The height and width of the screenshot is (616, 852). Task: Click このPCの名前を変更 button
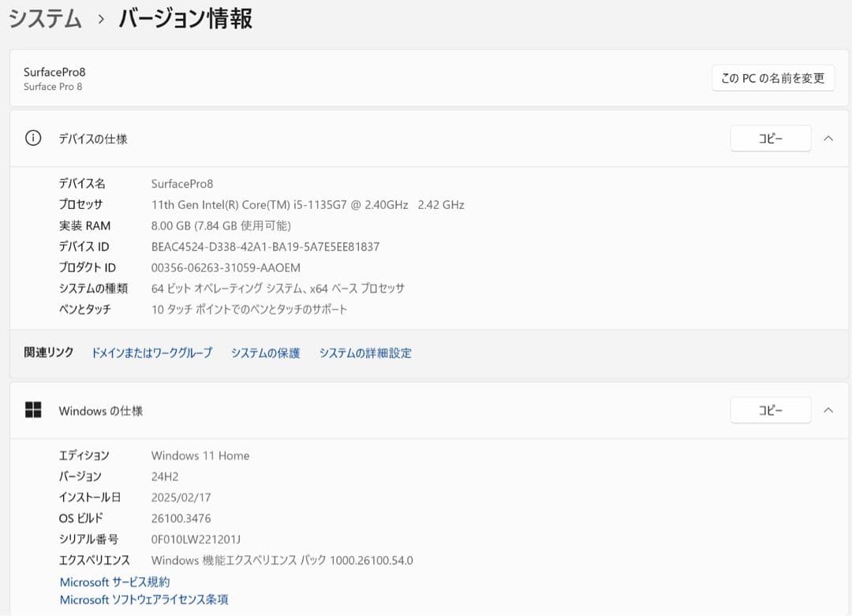[x=773, y=78]
